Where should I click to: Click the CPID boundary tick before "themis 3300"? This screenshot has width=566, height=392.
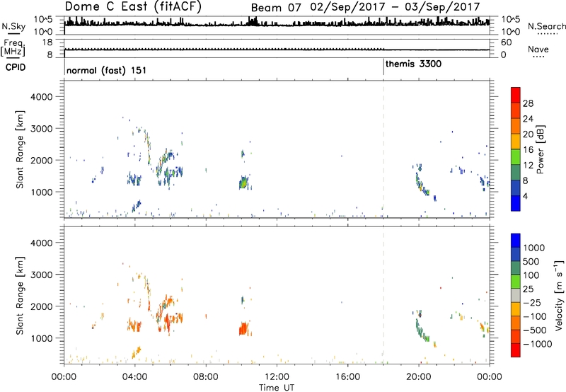(383, 67)
